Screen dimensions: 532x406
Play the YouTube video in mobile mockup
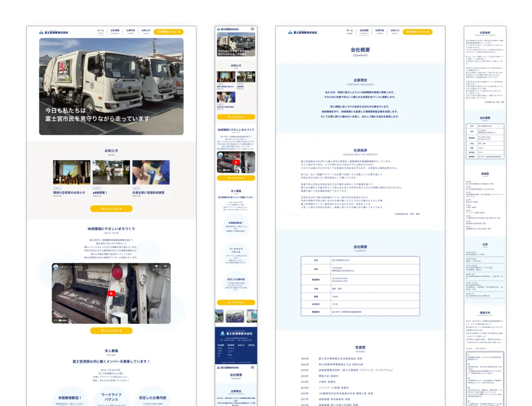(x=236, y=162)
